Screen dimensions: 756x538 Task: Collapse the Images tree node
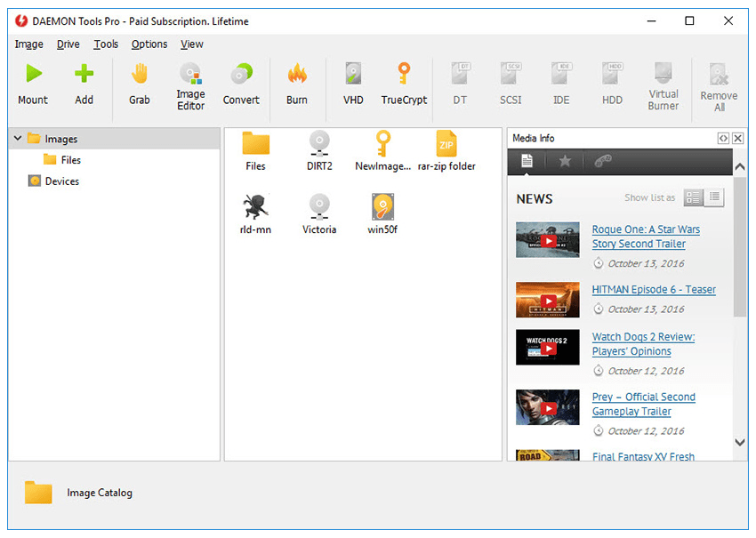pos(18,139)
